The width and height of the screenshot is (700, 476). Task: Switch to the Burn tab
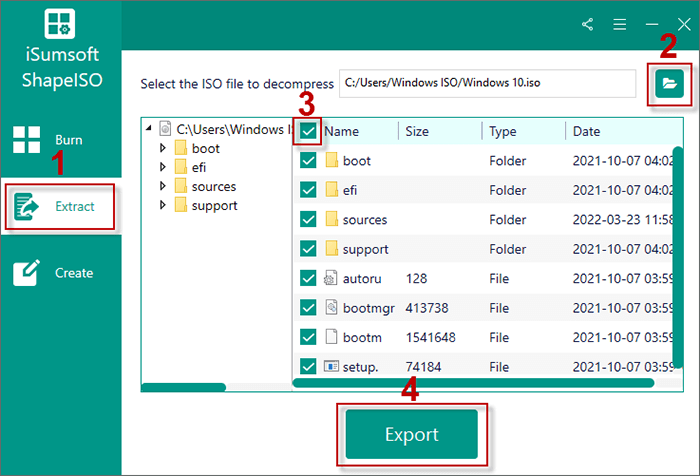[x=60, y=140]
